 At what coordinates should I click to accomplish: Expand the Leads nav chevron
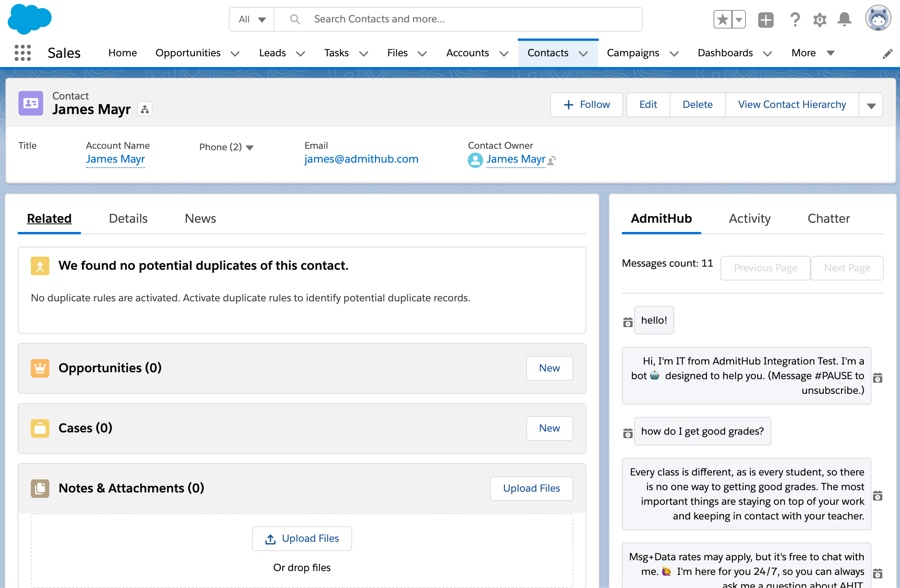(301, 54)
